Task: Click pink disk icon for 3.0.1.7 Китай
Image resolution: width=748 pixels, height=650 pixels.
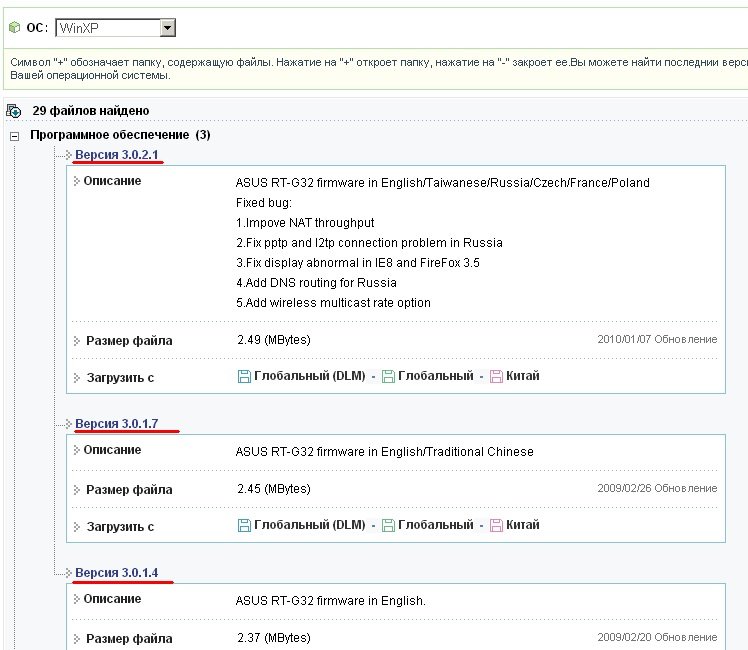Action: click(496, 526)
